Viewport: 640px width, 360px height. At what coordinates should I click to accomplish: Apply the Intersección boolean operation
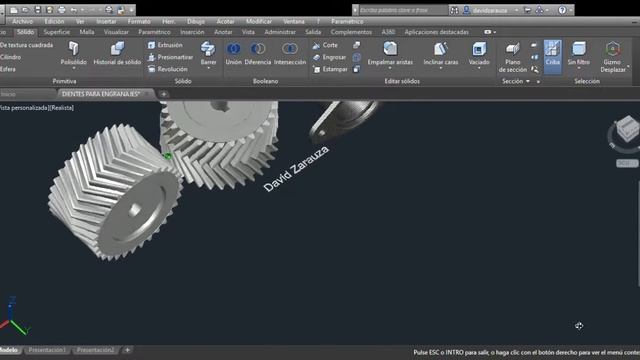click(290, 53)
